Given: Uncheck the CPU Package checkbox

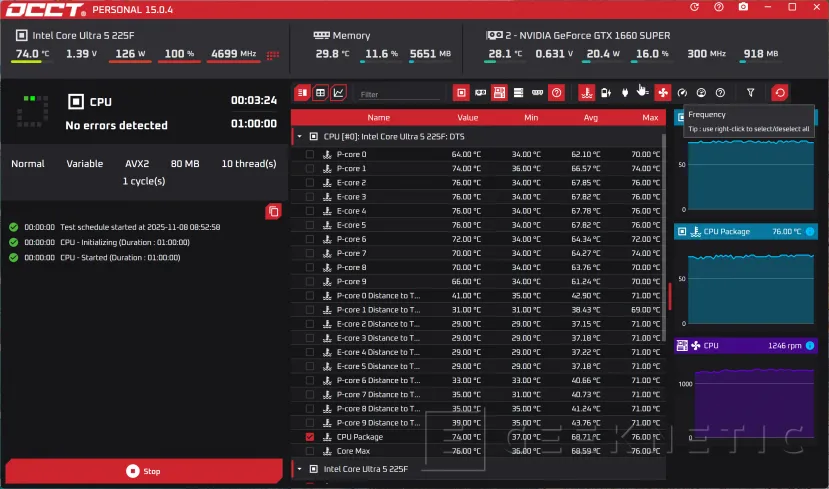Looking at the screenshot, I should tap(309, 437).
